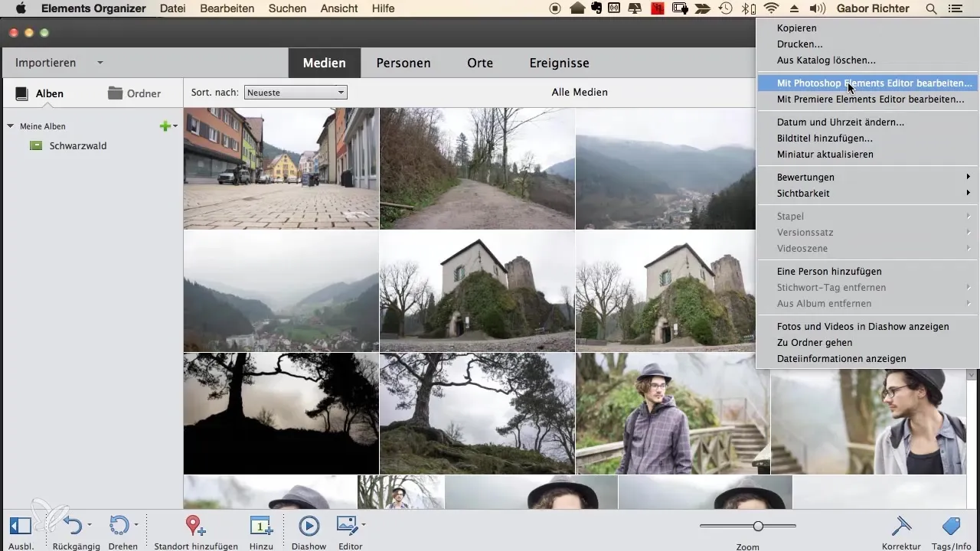Click the Ausbl. hide-panel icon
Image resolution: width=980 pixels, height=551 pixels.
click(x=20, y=526)
